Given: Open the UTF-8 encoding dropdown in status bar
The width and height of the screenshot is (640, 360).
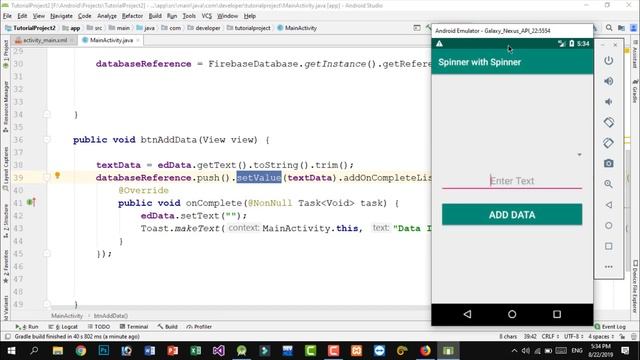Looking at the screenshot, I should point(574,336).
